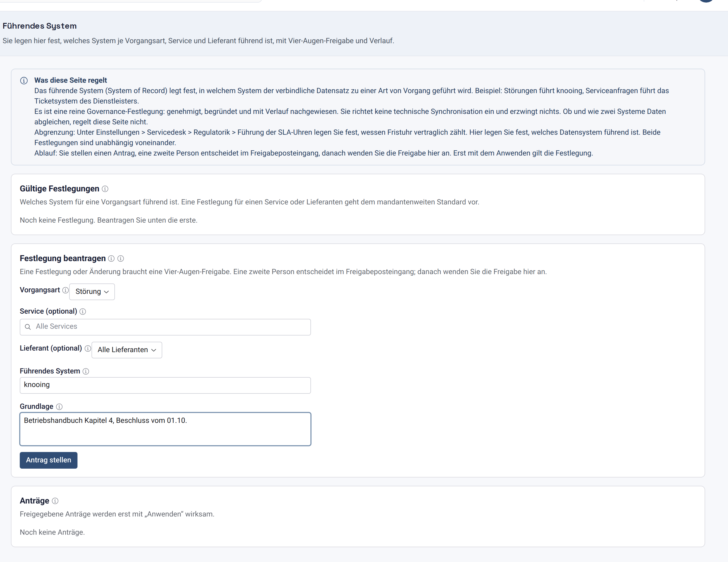Submit with the Antrag stellen button
The height and width of the screenshot is (562, 728).
point(49,460)
